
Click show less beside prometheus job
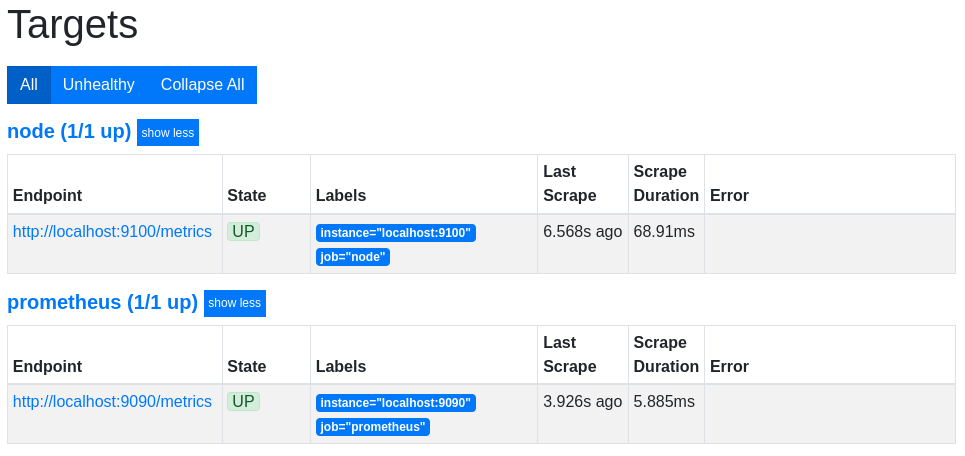(x=235, y=303)
